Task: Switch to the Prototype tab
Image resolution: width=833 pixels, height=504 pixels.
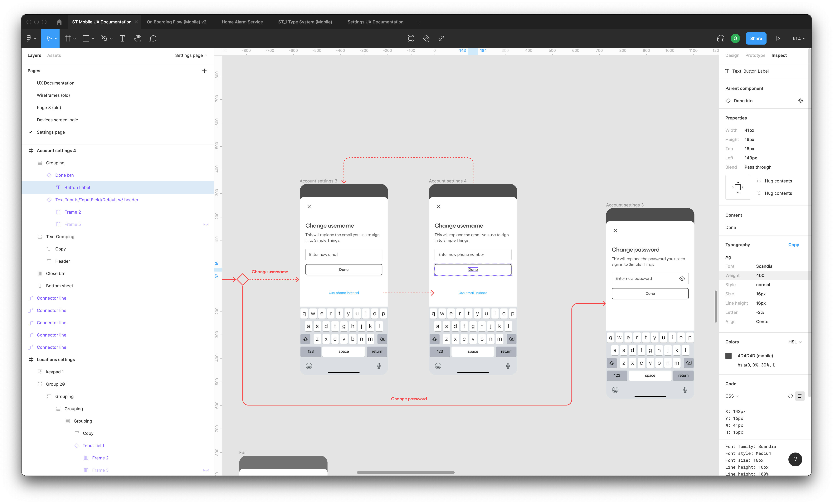Action: tap(755, 56)
